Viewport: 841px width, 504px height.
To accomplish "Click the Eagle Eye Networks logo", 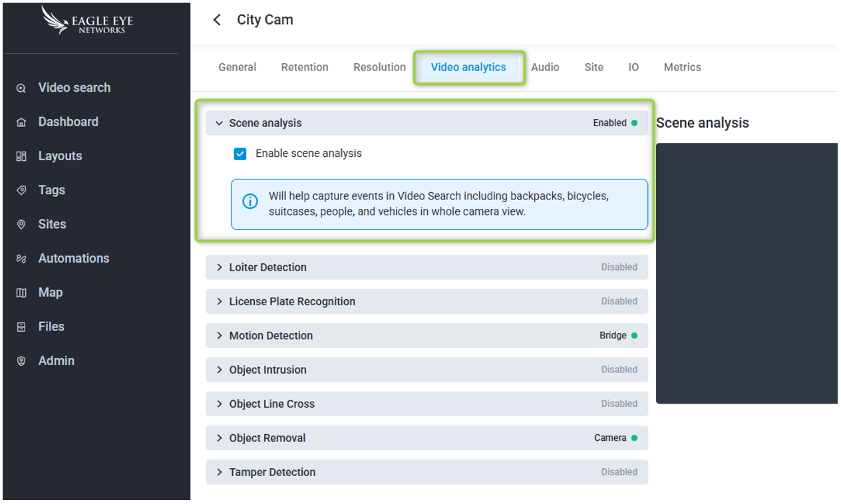I will tap(88, 21).
